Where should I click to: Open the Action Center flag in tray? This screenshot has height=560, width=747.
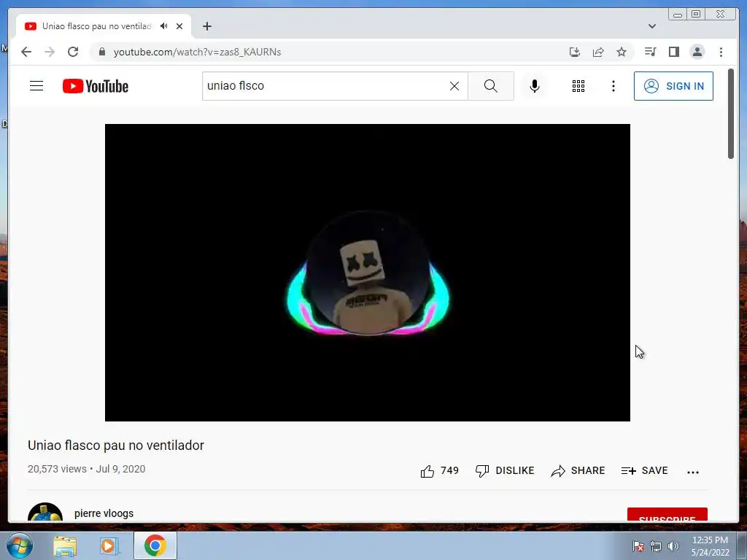638,546
